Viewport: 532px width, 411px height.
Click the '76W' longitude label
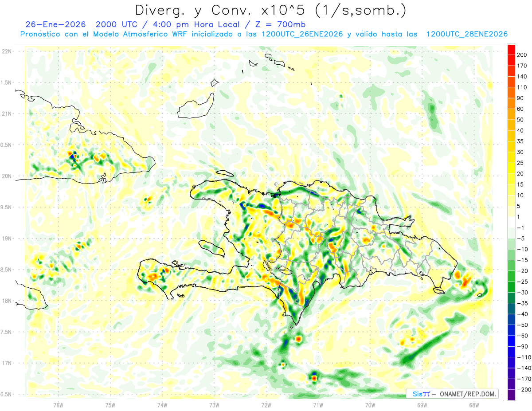point(58,405)
